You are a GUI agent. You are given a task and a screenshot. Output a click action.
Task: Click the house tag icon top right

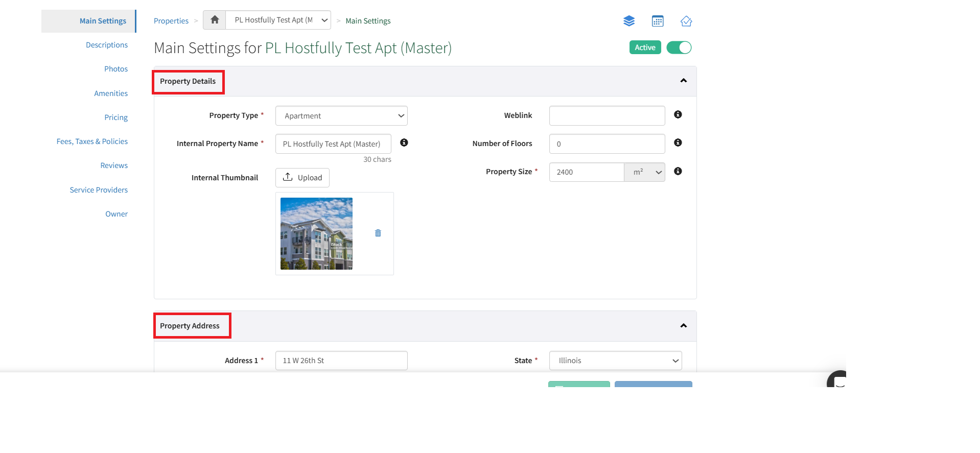click(686, 21)
